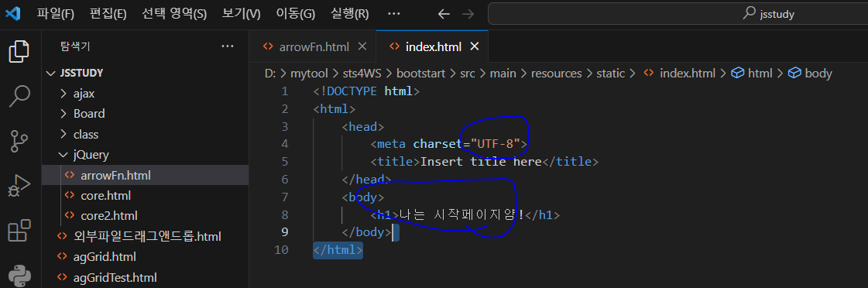Click the main breadcrumb segment
This screenshot has width=868, height=288.
coord(503,73)
